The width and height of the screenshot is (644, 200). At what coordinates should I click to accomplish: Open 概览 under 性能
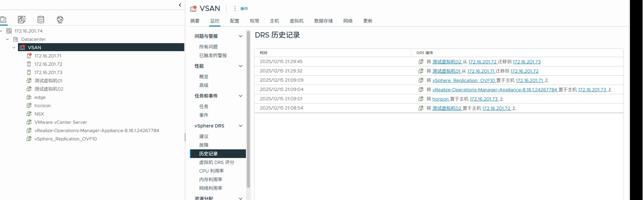(204, 77)
